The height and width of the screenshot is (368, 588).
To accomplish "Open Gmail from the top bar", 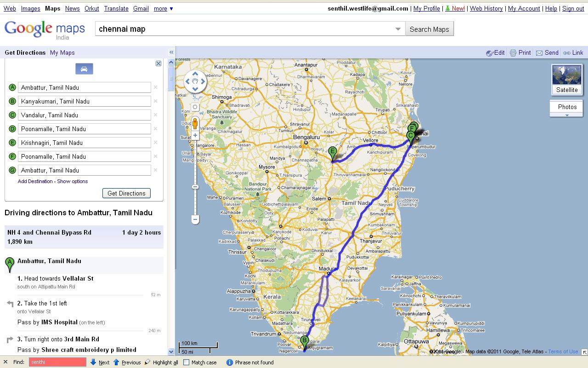I will coord(141,8).
